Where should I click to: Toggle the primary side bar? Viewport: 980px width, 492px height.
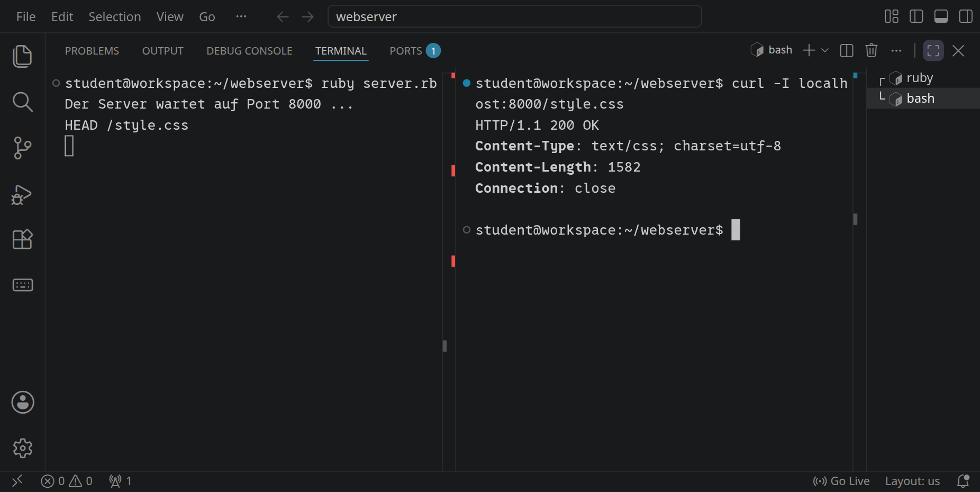tap(917, 16)
